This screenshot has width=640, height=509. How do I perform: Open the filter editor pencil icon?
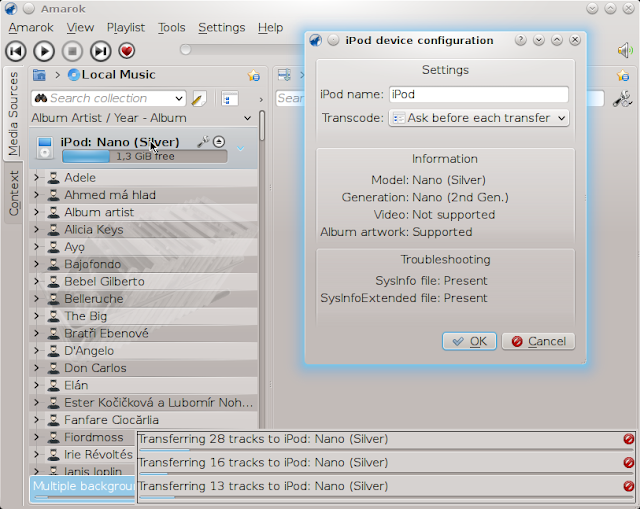tap(199, 98)
